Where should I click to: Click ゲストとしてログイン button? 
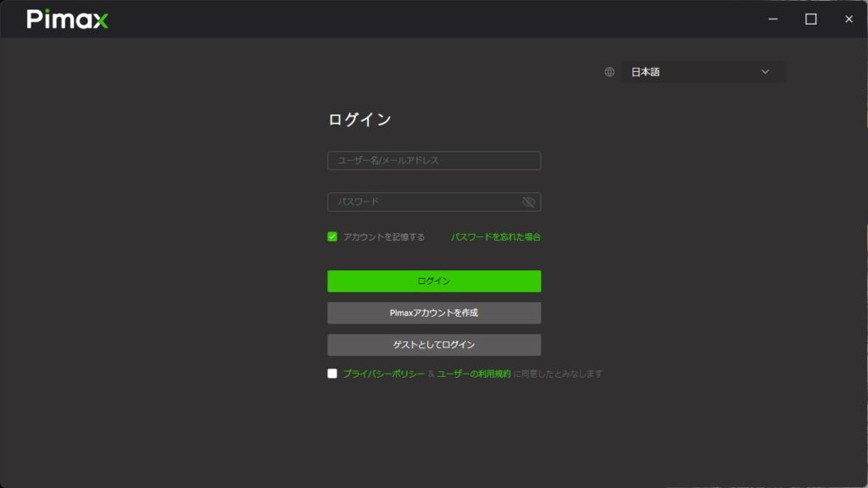434,345
